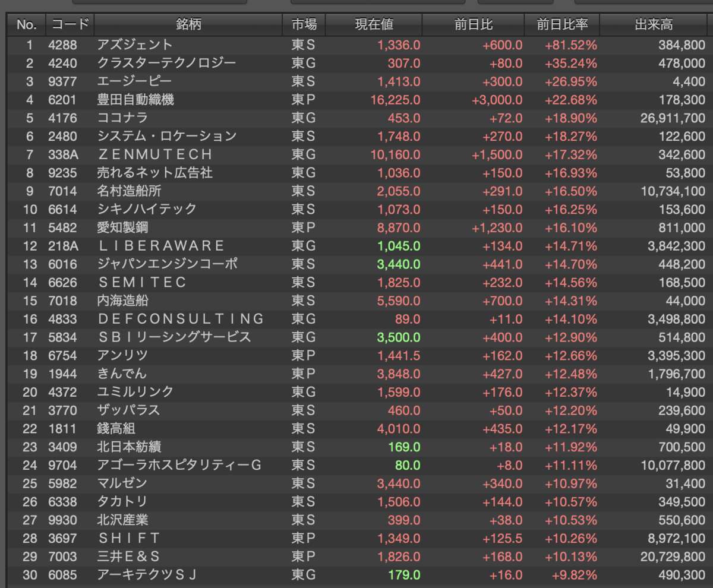Click the volume 10,077,800

pyautogui.click(x=673, y=465)
